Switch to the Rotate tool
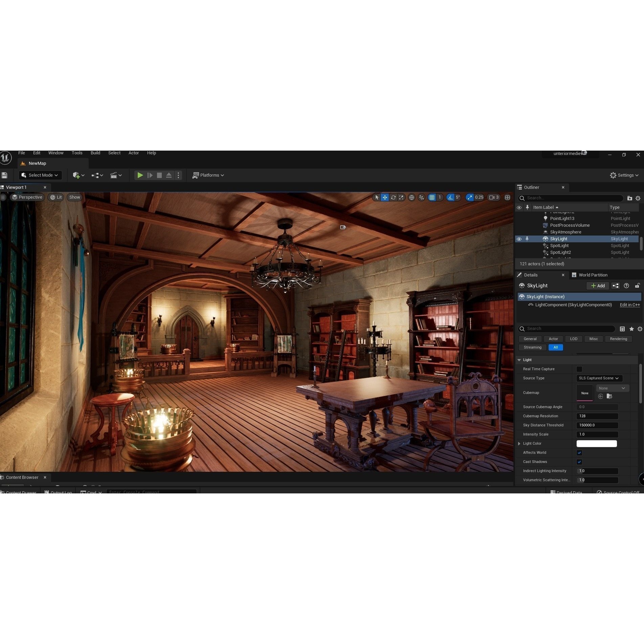Image resolution: width=644 pixels, height=644 pixels. click(393, 197)
